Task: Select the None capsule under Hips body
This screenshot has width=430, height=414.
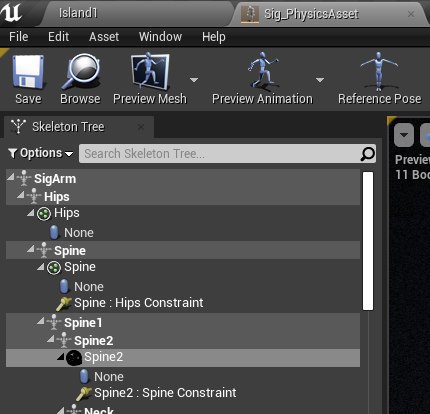Action: (x=183, y=232)
